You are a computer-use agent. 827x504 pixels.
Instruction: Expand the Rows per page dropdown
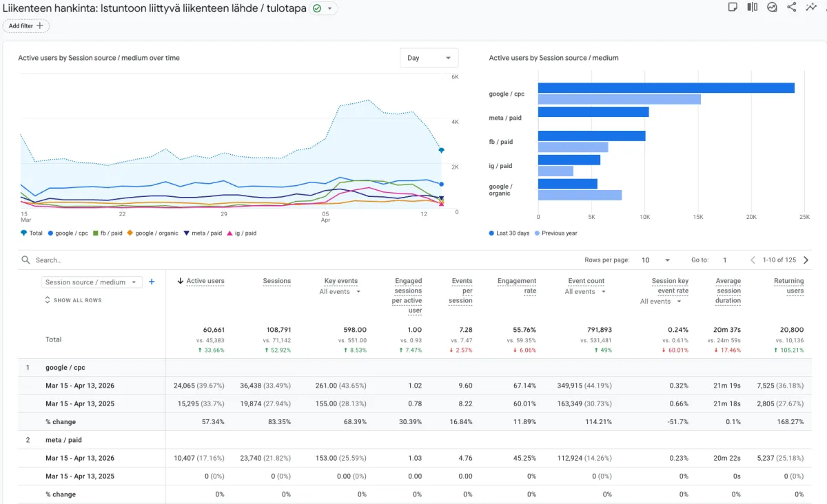pyautogui.click(x=655, y=260)
